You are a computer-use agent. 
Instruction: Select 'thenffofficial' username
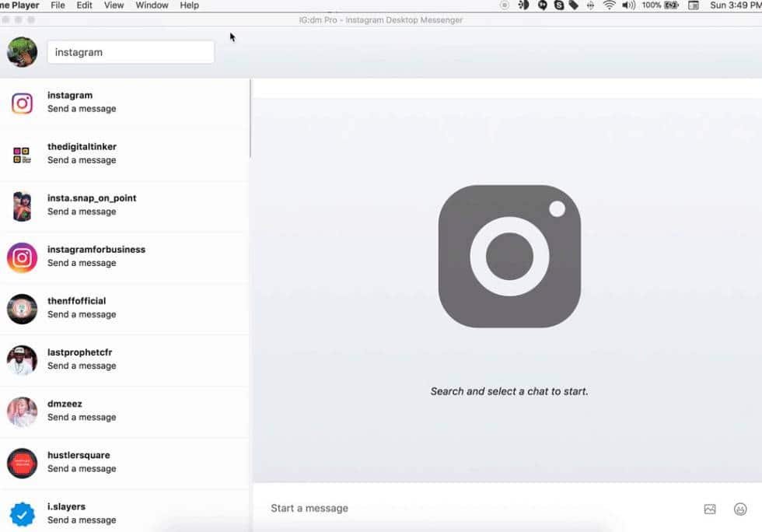click(x=76, y=301)
